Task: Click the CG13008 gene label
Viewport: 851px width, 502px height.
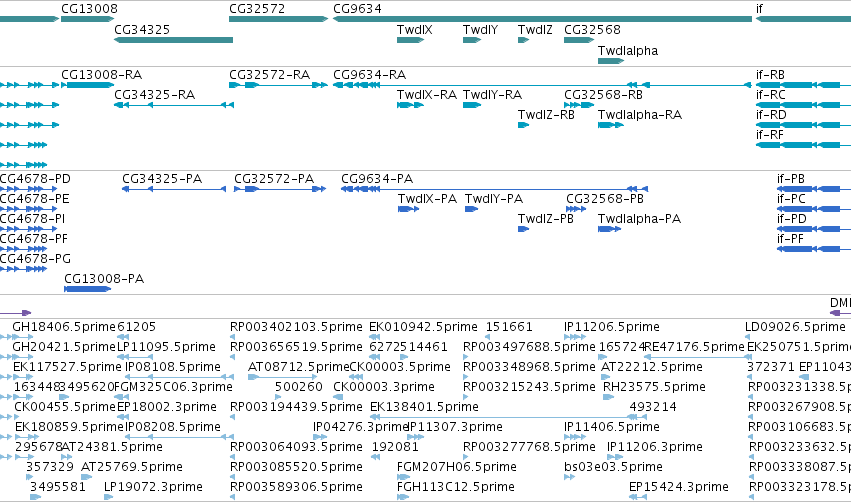Action: [x=89, y=9]
